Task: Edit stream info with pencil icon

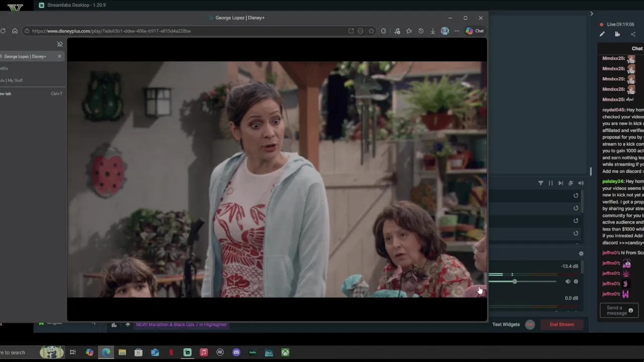Action: (602, 34)
